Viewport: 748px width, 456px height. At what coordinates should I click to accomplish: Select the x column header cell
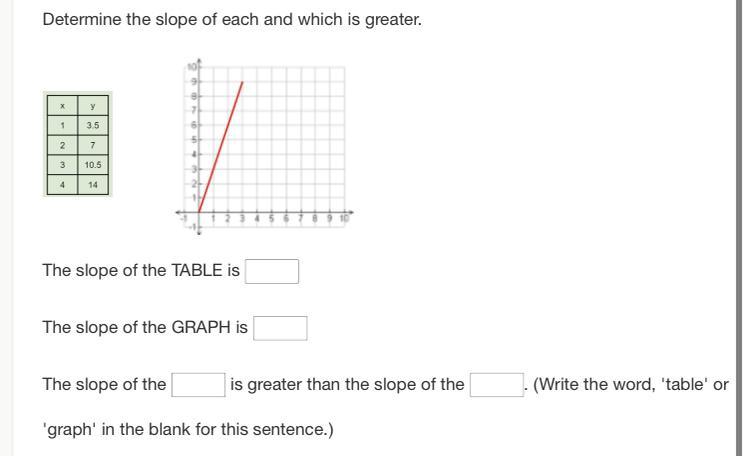point(62,105)
